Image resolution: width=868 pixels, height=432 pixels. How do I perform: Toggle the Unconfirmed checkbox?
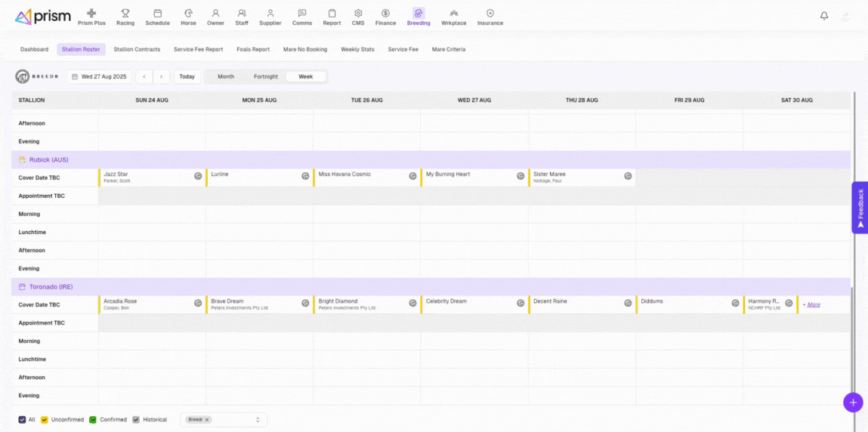[x=45, y=419]
